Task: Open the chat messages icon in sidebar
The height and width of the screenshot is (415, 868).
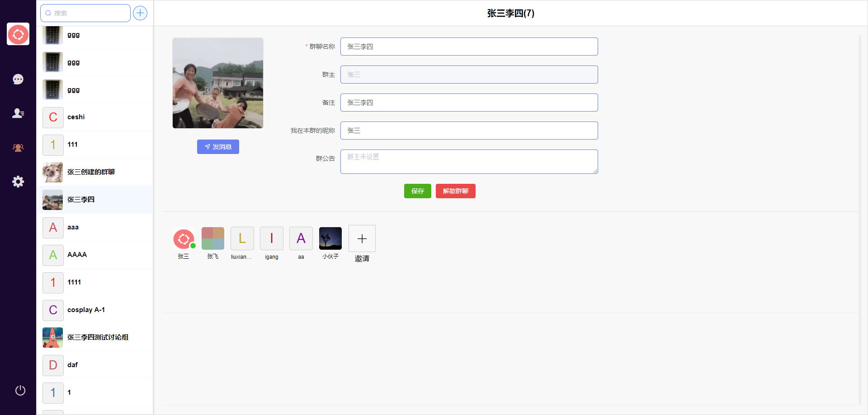Action: click(18, 79)
